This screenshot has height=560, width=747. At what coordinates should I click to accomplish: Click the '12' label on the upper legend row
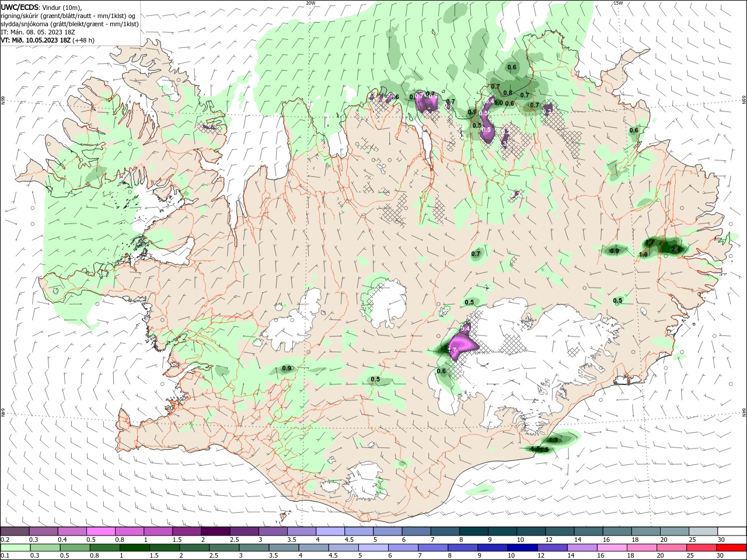click(x=549, y=540)
